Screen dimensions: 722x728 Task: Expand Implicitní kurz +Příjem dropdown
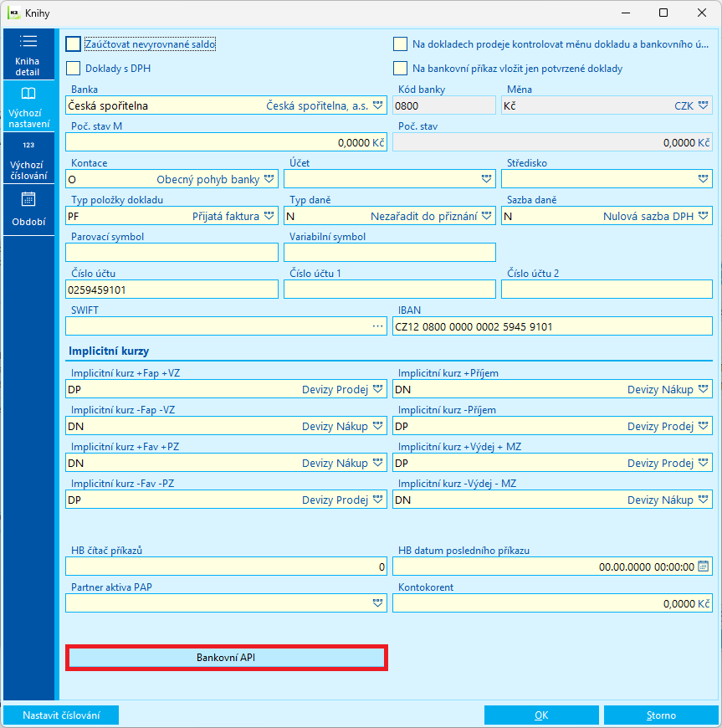pos(704,389)
